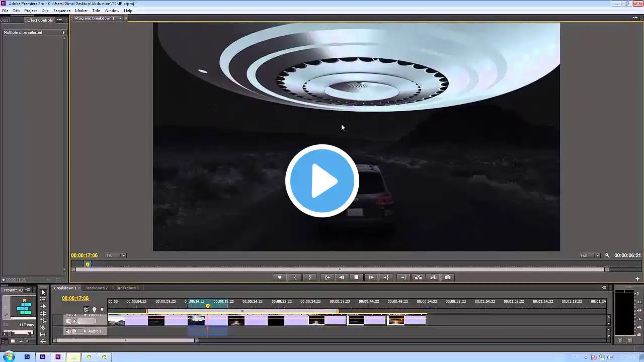Open the Project menu
Screen dimensions: 644x362
pyautogui.click(x=30, y=11)
